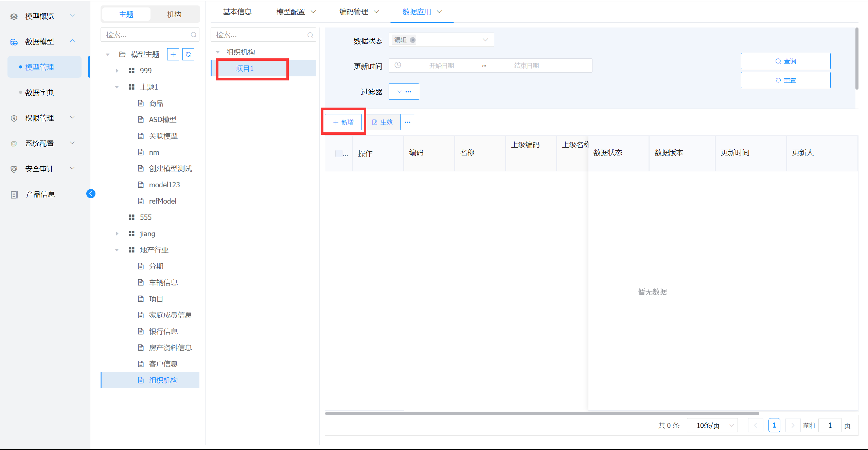Remove the 编辑 tag from 数据状态
Screen dimensions: 868x450
[x=413, y=40]
